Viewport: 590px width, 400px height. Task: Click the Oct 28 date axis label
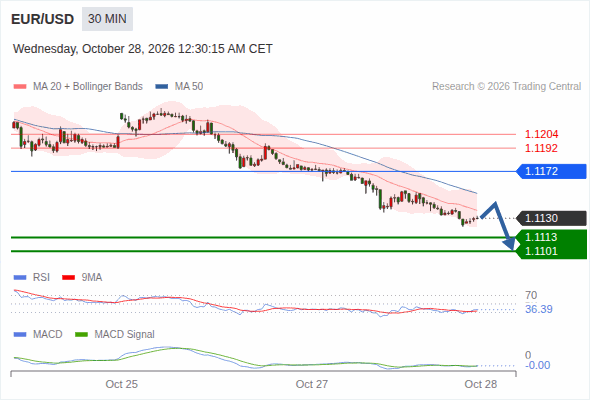tap(481, 384)
